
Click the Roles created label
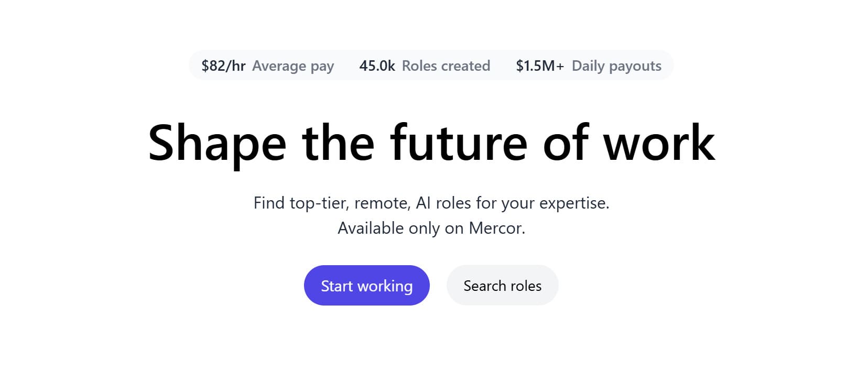446,66
